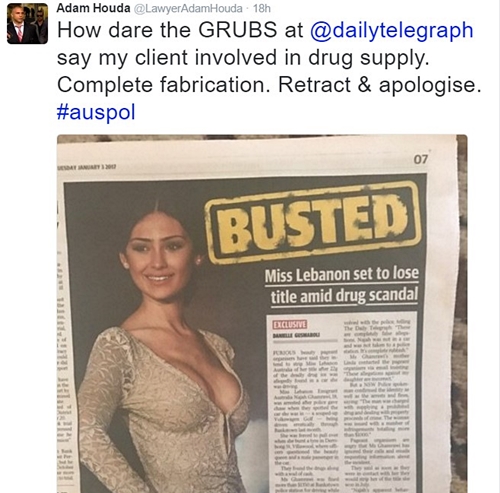
Task: Click the Adam Houda display name
Action: tap(93, 8)
